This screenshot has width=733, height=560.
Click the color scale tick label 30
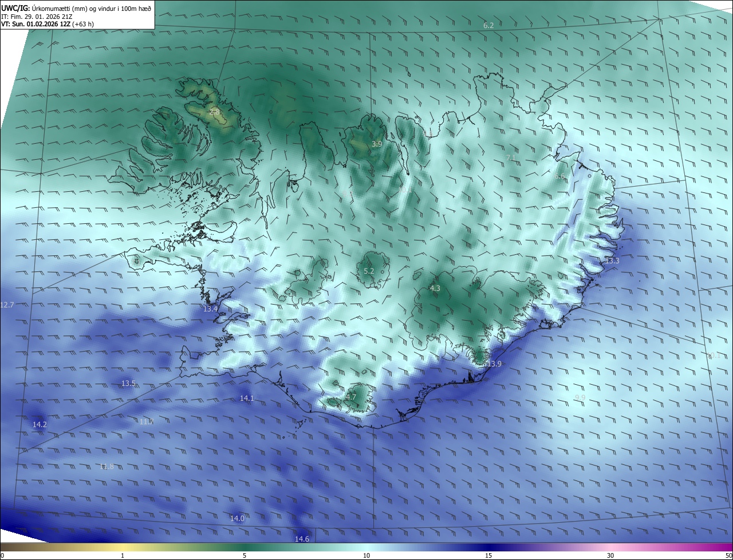(x=610, y=555)
